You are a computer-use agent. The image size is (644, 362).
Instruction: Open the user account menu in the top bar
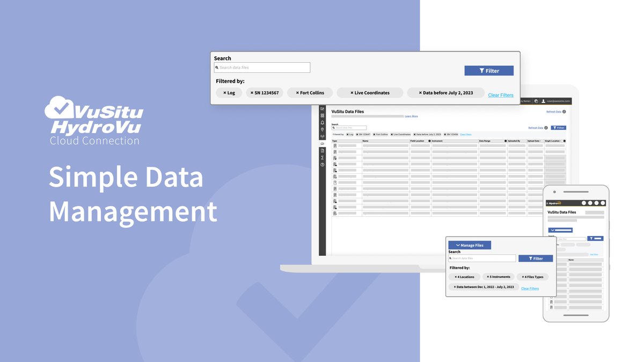pyautogui.click(x=544, y=101)
